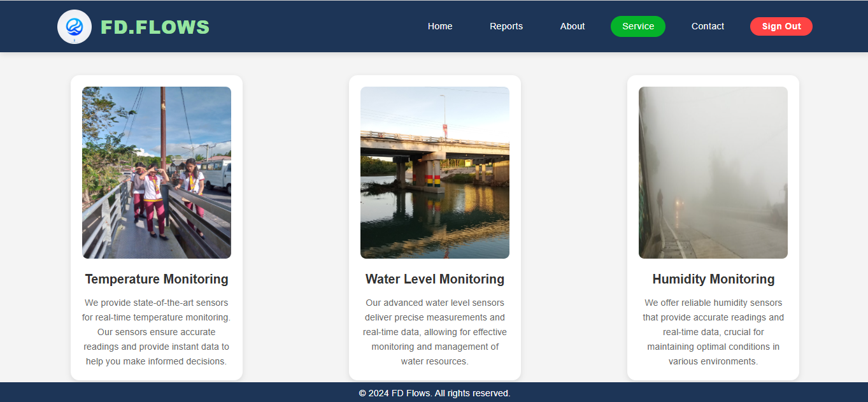Click the advanced water level sensors description
Screen dimensions: 868x402
435,332
